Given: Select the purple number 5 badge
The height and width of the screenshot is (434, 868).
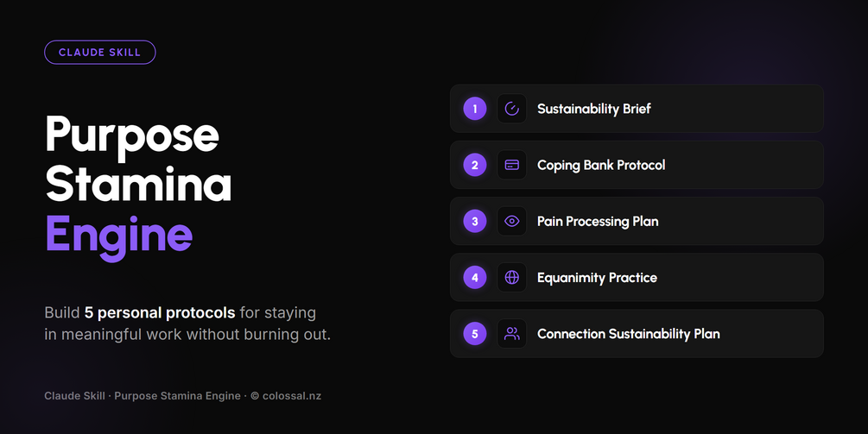Looking at the screenshot, I should (475, 334).
